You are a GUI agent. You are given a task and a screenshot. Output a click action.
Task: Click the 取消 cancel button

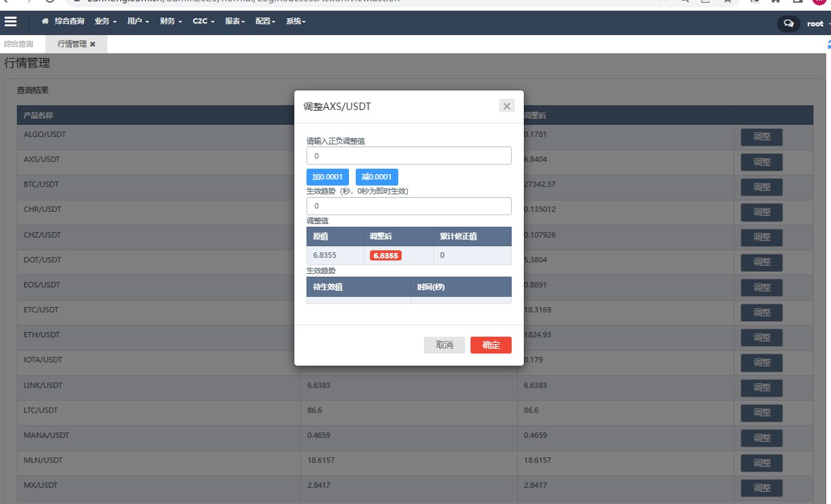(444, 345)
